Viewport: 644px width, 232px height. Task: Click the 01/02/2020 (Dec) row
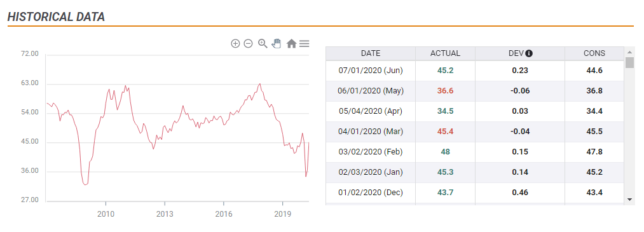[x=475, y=193]
